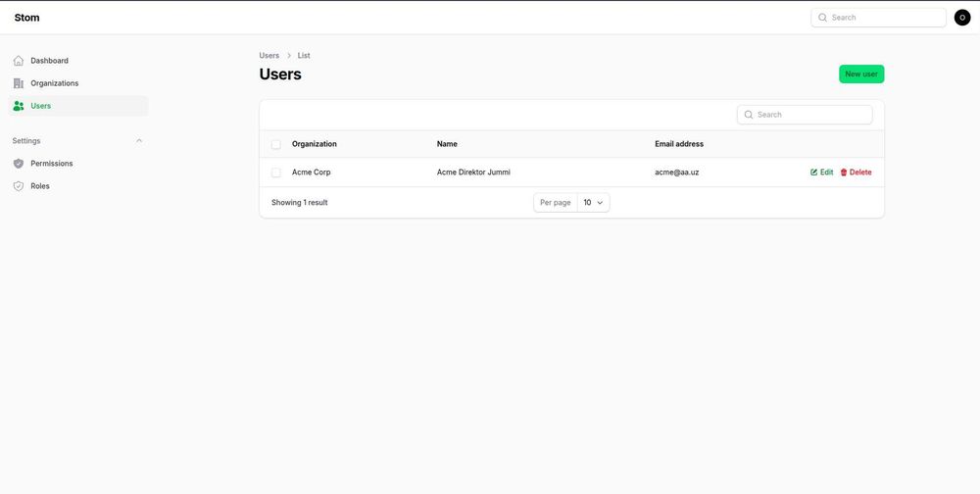
Task: Open the Organizations menu item
Action: tap(55, 83)
